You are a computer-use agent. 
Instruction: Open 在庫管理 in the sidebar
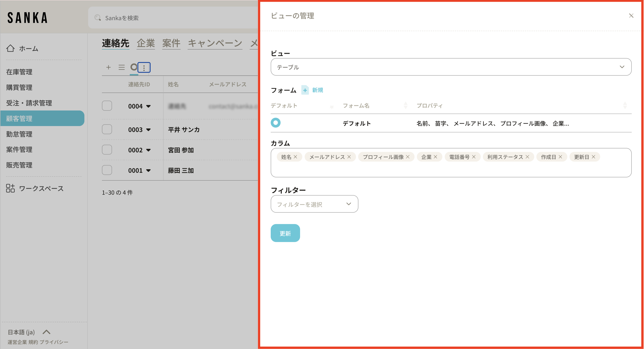[x=19, y=72]
